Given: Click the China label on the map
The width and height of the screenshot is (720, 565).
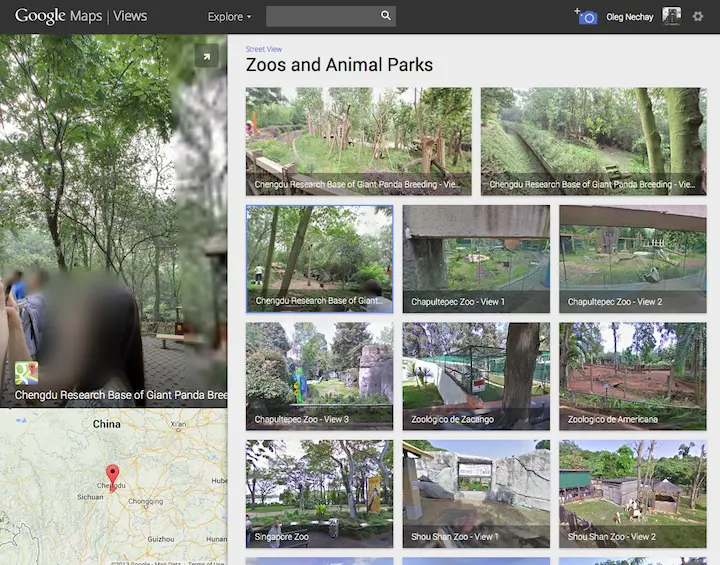Looking at the screenshot, I should tap(107, 424).
